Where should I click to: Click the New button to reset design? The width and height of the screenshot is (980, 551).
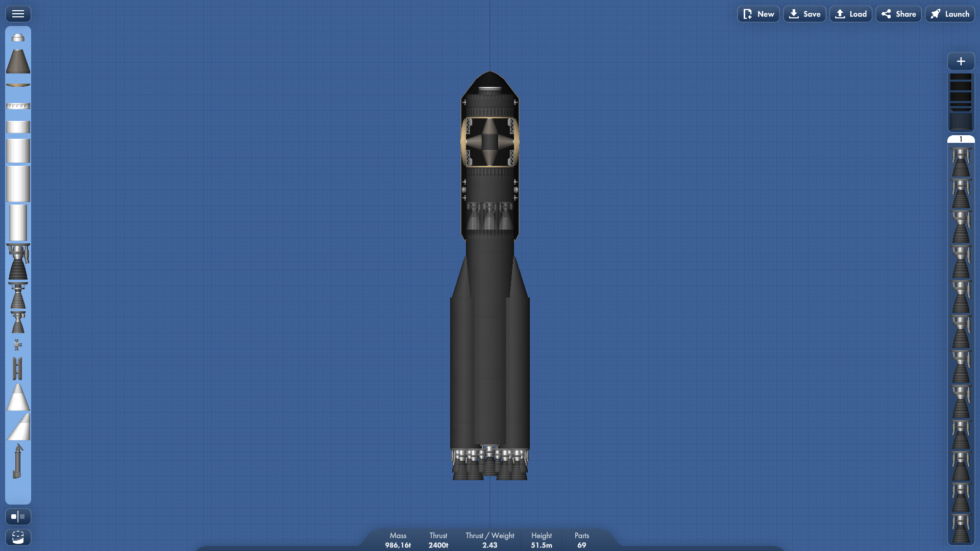pos(758,13)
